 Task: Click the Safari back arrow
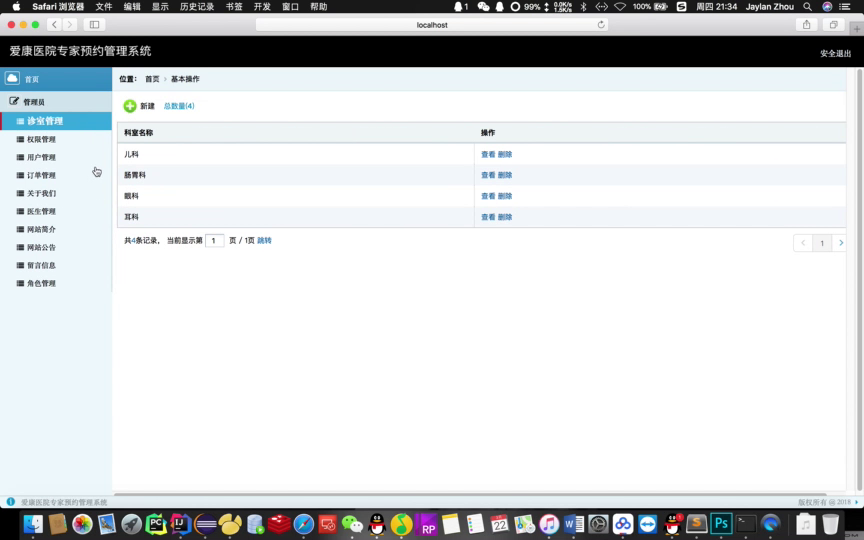pos(54,24)
